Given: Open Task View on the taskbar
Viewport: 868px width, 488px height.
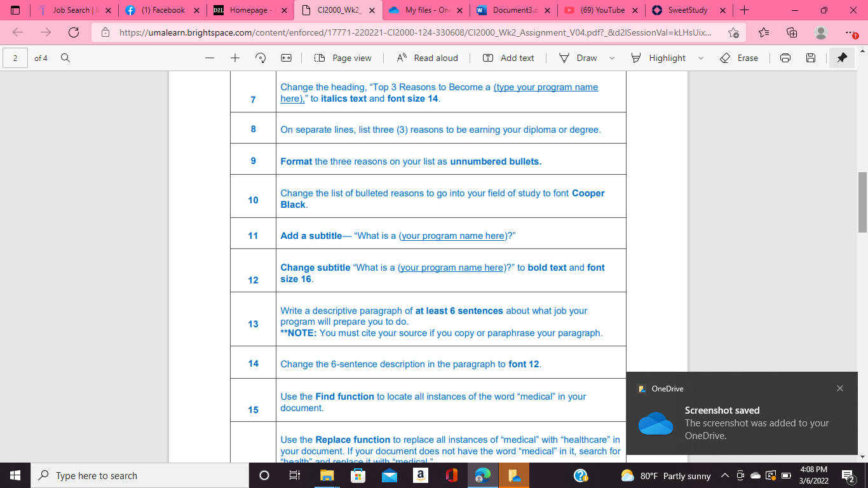Looking at the screenshot, I should 294,475.
